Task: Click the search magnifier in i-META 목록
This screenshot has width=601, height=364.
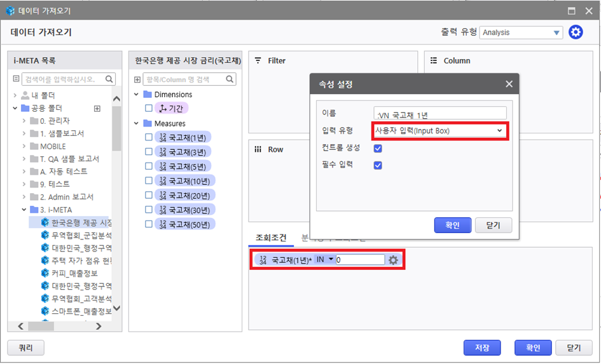Action: point(109,79)
